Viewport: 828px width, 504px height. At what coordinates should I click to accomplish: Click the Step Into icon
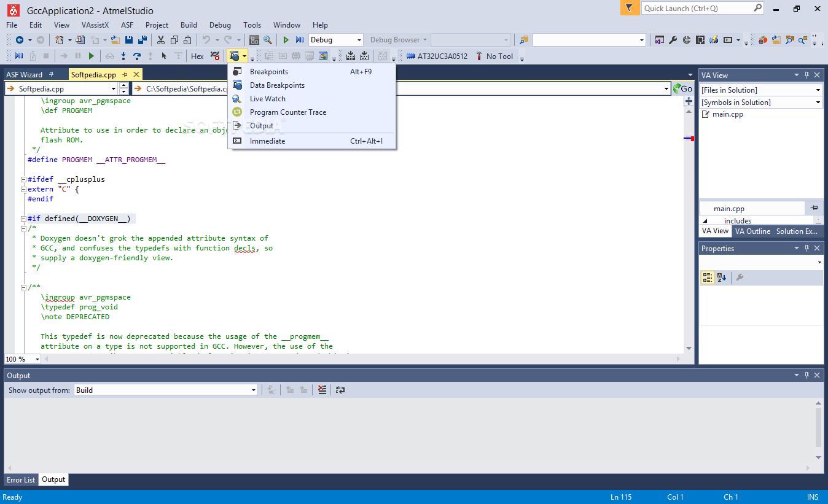tap(123, 56)
